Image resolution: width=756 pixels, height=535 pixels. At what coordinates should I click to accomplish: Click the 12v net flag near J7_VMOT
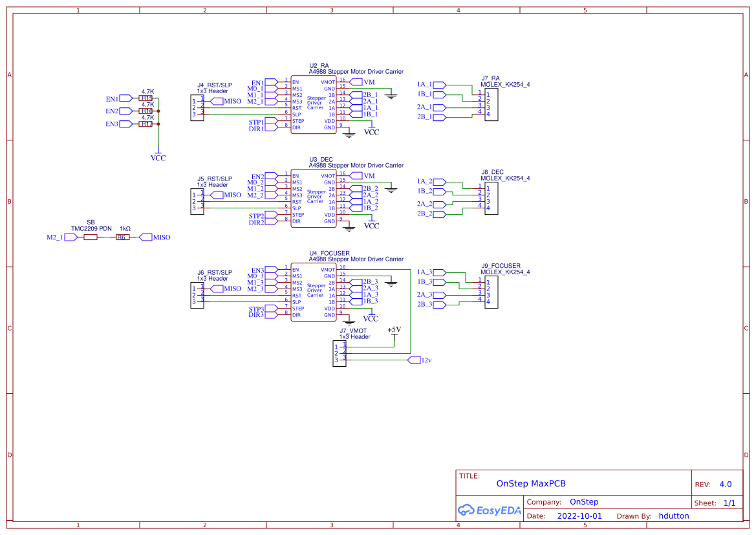tap(415, 359)
